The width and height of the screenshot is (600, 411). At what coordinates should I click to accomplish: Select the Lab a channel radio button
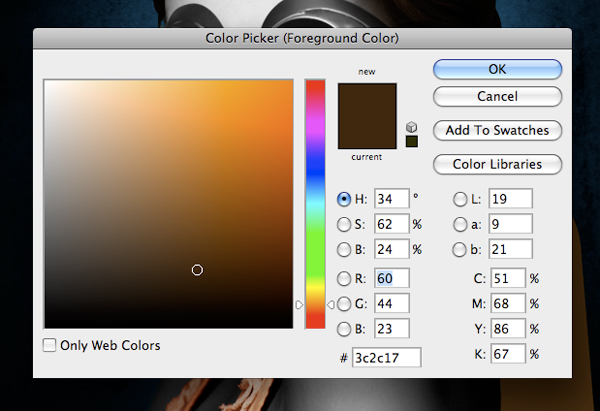(x=460, y=224)
